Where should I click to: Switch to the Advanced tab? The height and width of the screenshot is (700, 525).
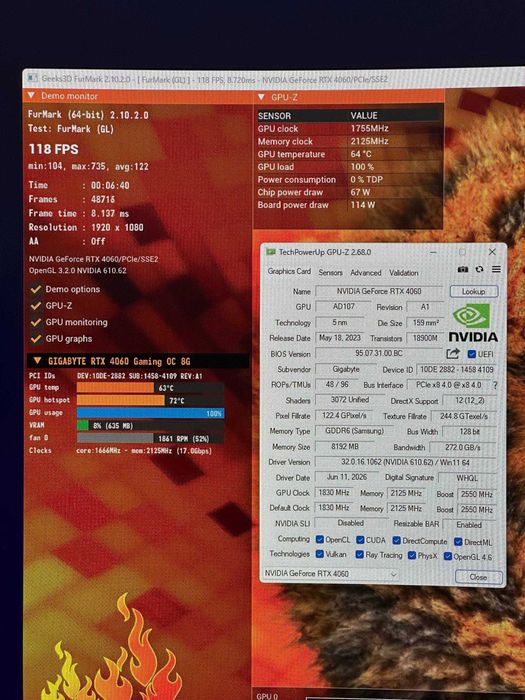[366, 272]
